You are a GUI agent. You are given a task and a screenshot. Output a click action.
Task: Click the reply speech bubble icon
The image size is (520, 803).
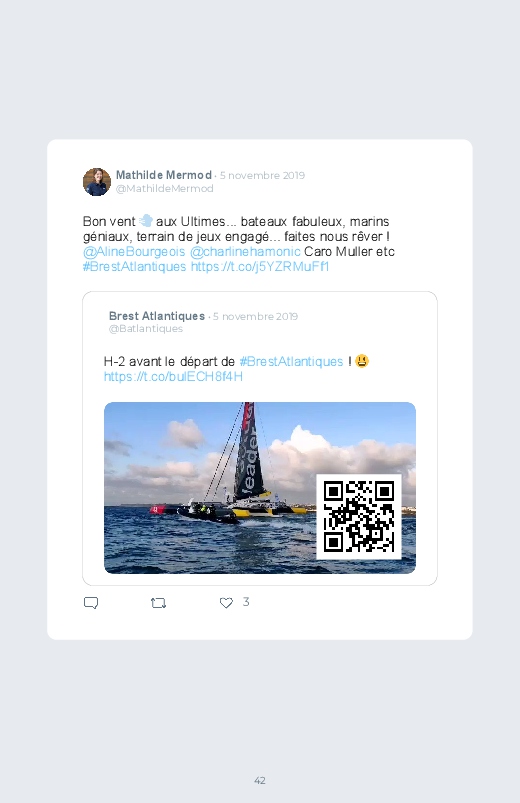point(91,603)
